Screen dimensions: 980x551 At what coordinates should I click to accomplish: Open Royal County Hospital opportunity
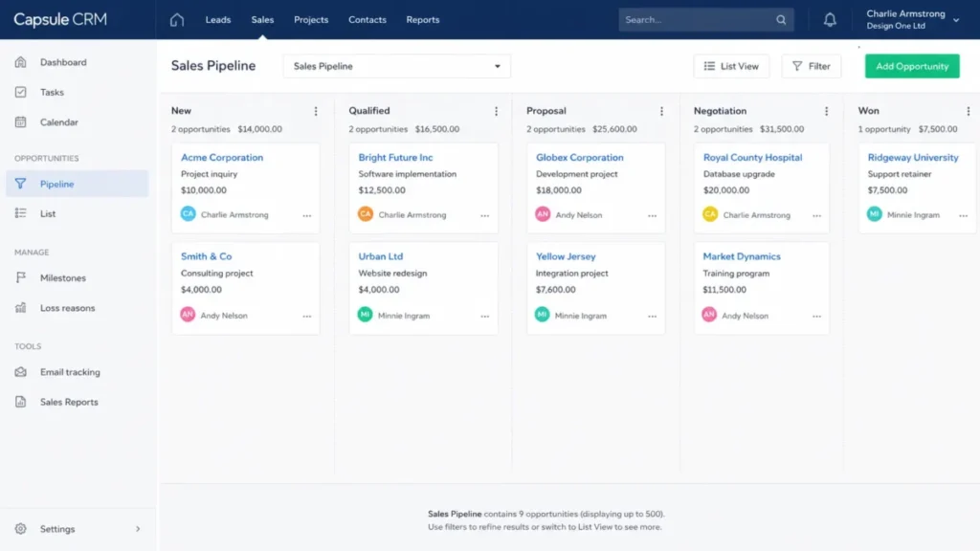click(x=752, y=158)
